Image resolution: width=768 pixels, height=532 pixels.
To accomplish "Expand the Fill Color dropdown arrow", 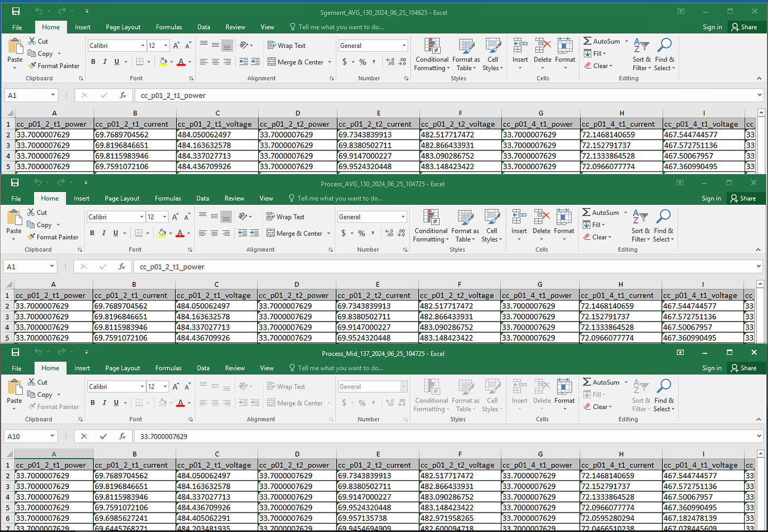I will pos(170,62).
